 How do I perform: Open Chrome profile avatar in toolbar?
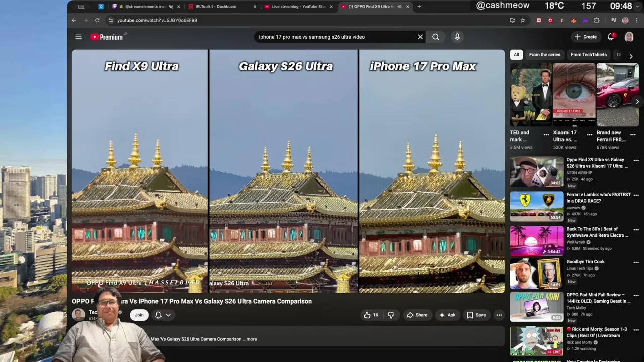625,20
